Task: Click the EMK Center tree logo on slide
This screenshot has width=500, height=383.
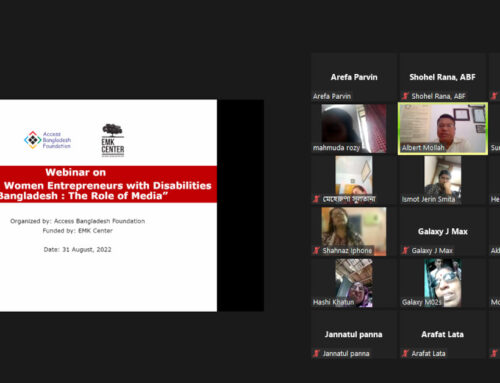Action: [x=113, y=140]
